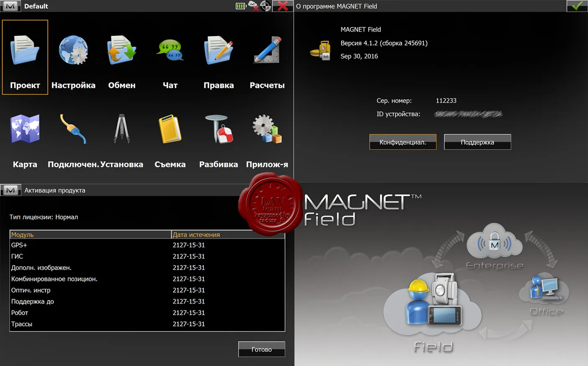Open the Карта map icon

[x=25, y=130]
